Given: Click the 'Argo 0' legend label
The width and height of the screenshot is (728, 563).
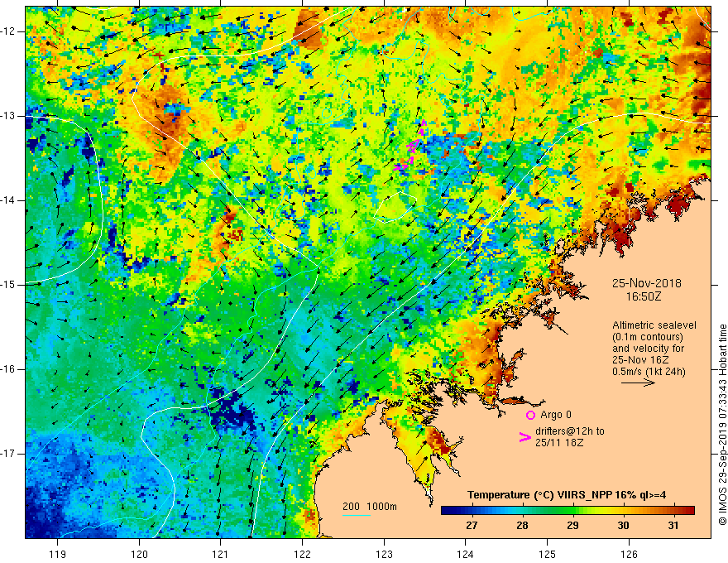Looking at the screenshot, I should tap(556, 415).
